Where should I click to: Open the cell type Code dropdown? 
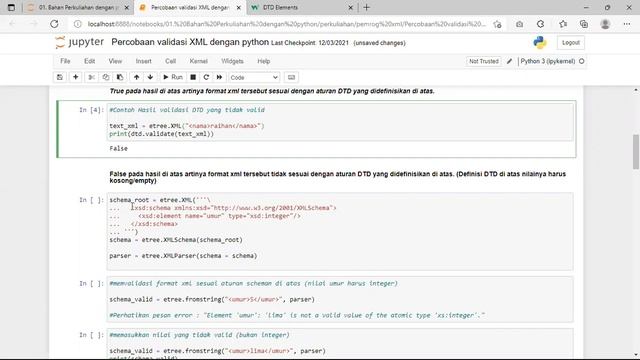coord(253,77)
